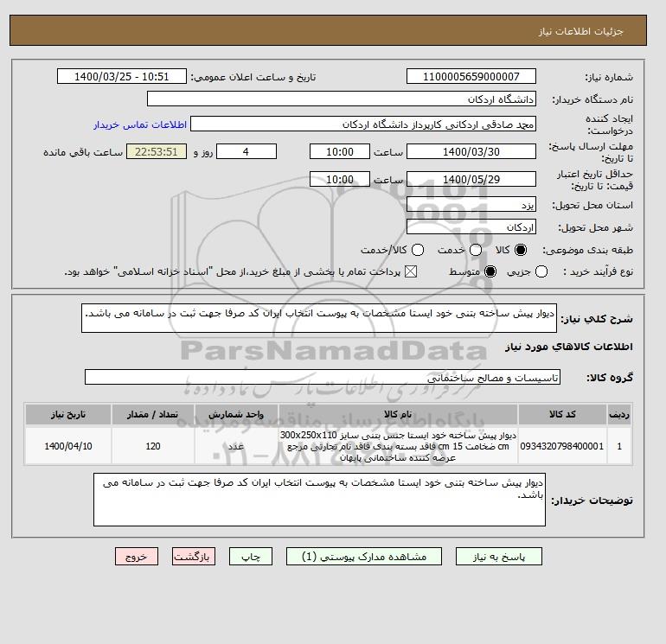Select the خدمت radio button
The width and height of the screenshot is (666, 644).
coord(476,250)
